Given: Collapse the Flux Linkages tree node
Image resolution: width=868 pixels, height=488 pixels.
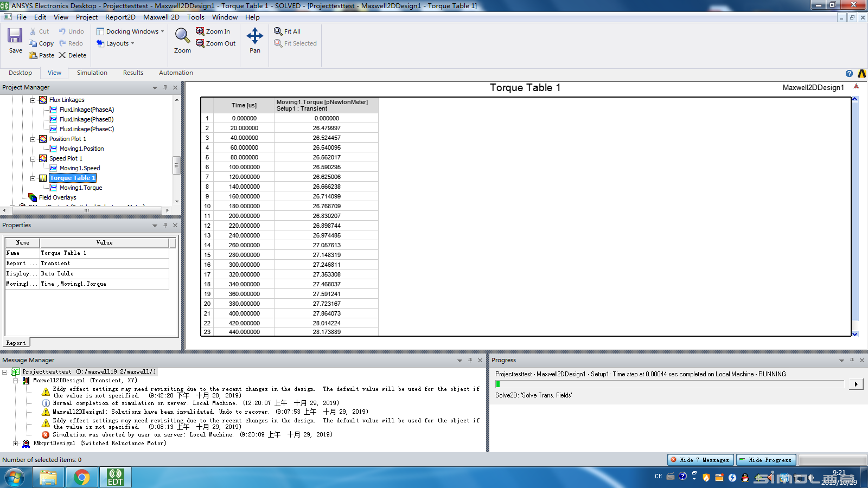Looking at the screenshot, I should (x=33, y=100).
